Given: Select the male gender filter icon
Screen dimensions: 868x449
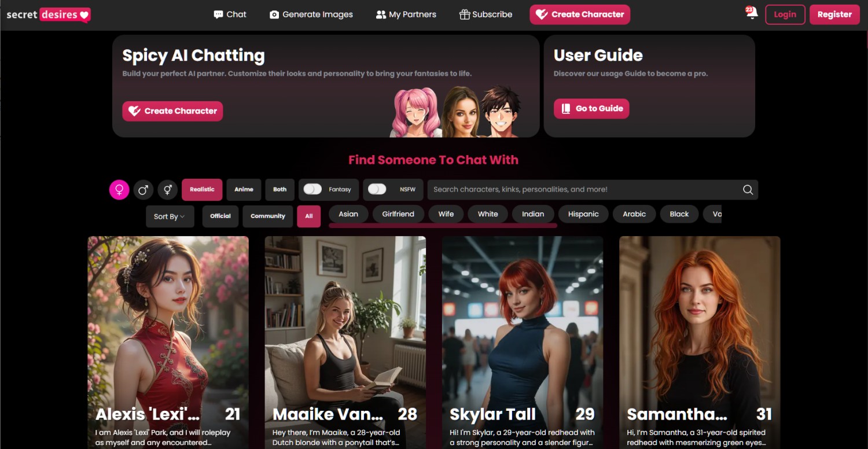Looking at the screenshot, I should pyautogui.click(x=144, y=190).
